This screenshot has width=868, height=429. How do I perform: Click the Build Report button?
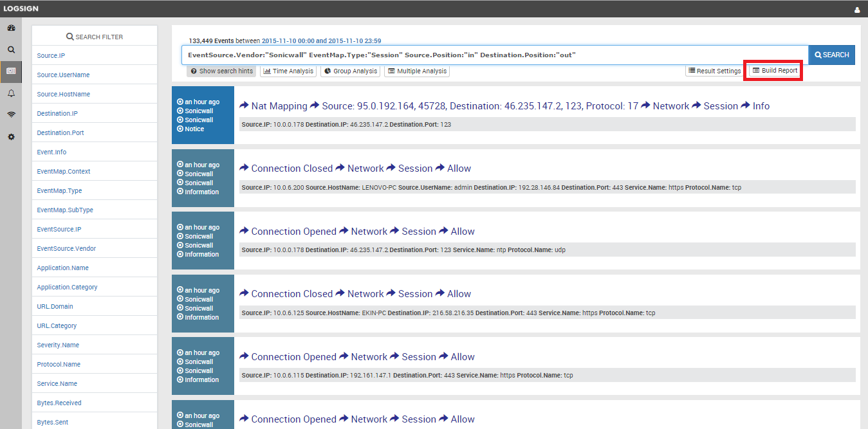pyautogui.click(x=775, y=70)
